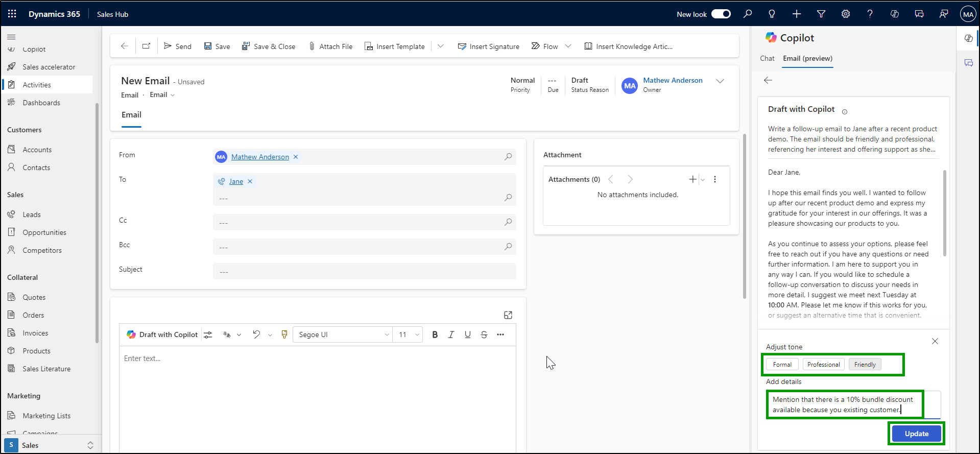Select the Friendly tone
The image size is (980, 454).
point(865,364)
